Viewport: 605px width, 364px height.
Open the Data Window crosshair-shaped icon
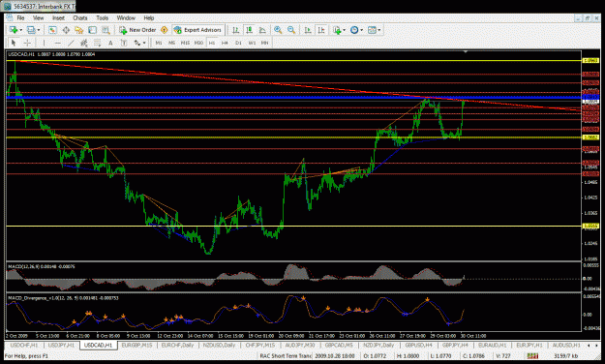click(x=66, y=30)
